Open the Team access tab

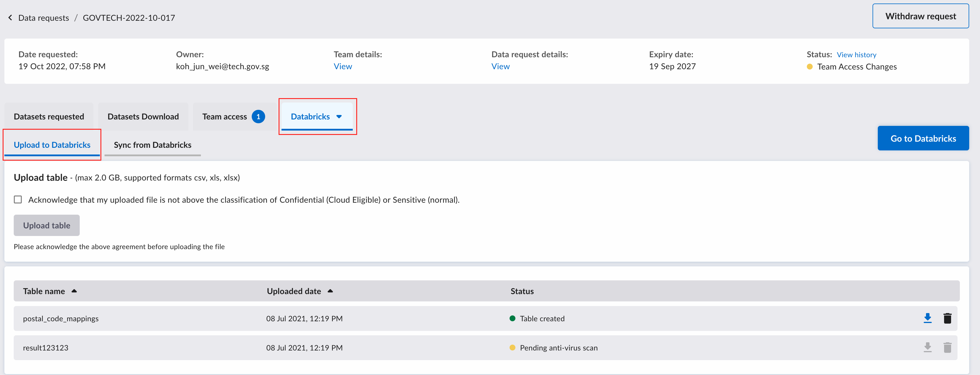pyautogui.click(x=234, y=117)
